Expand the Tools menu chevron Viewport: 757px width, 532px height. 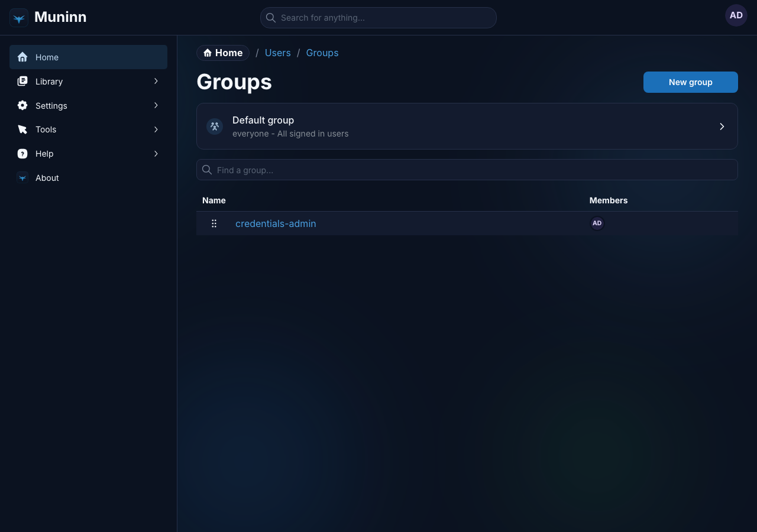pyautogui.click(x=156, y=129)
